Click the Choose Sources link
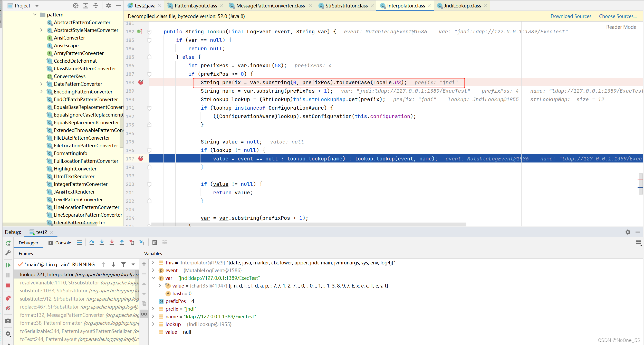This screenshot has height=345, width=644. [618, 16]
